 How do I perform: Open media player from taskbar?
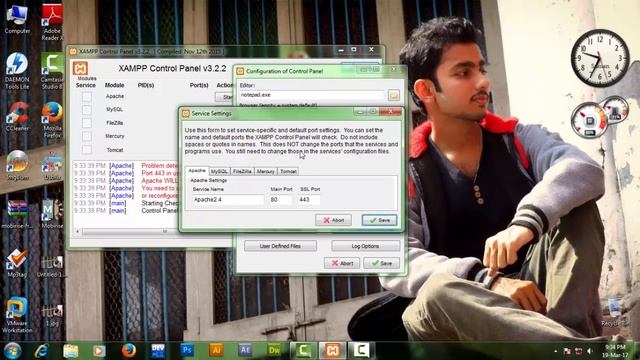click(99, 351)
